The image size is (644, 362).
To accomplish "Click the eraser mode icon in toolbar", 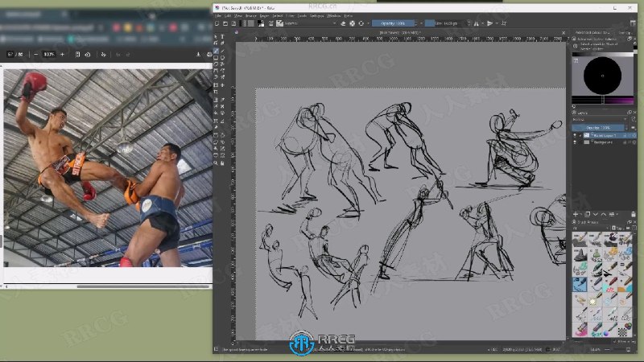I will coord(343,24).
